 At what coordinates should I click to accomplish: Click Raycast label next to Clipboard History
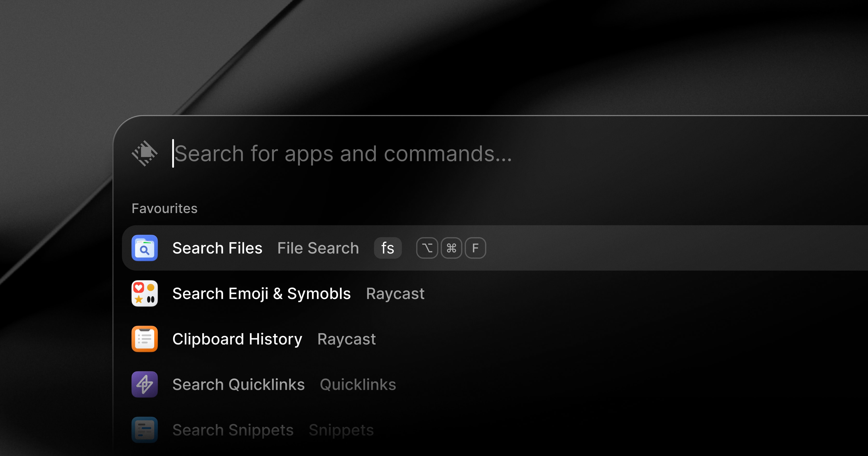pyautogui.click(x=346, y=339)
